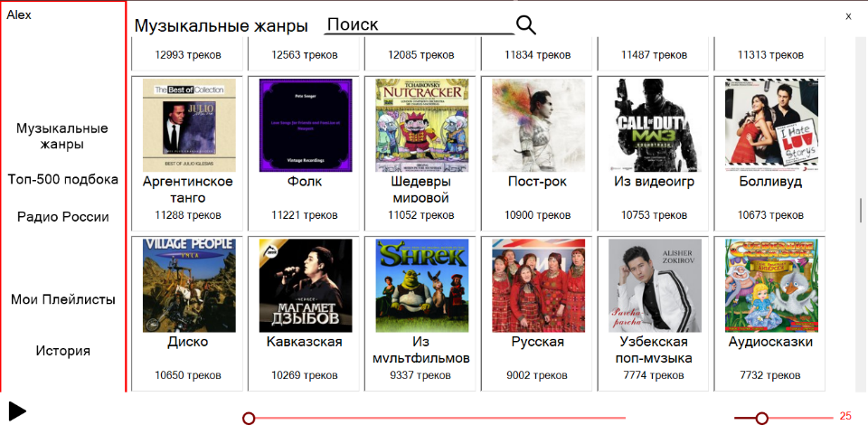Click the Фолк genre title
The width and height of the screenshot is (868, 444).
point(305,182)
